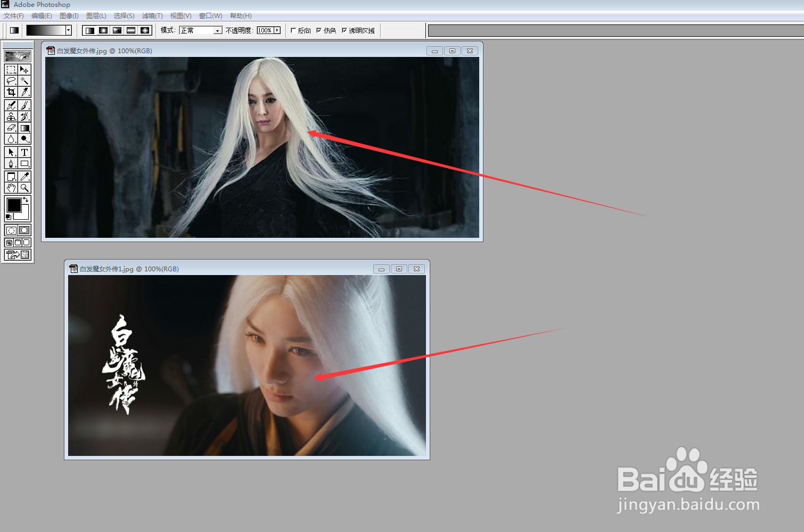Choose the Linear Gradient style

point(89,30)
